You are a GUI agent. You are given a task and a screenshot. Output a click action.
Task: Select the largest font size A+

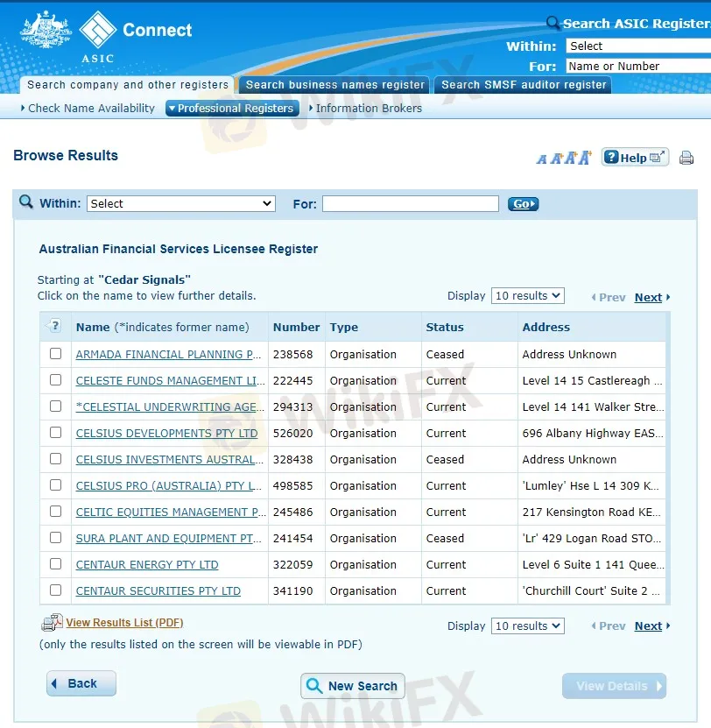tap(585, 158)
